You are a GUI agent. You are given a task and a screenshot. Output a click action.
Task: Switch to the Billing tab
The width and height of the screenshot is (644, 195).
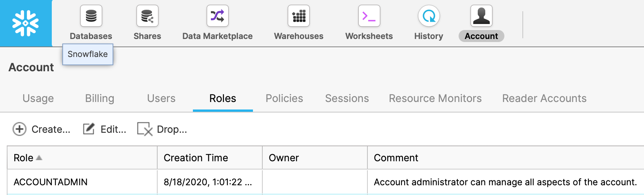click(100, 98)
